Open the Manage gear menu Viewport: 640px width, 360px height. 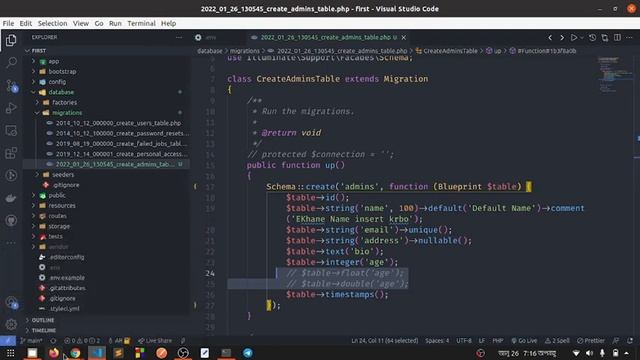(x=11, y=324)
